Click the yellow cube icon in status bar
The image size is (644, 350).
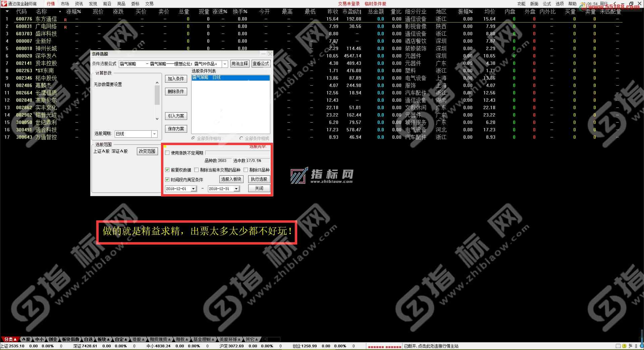click(x=624, y=346)
